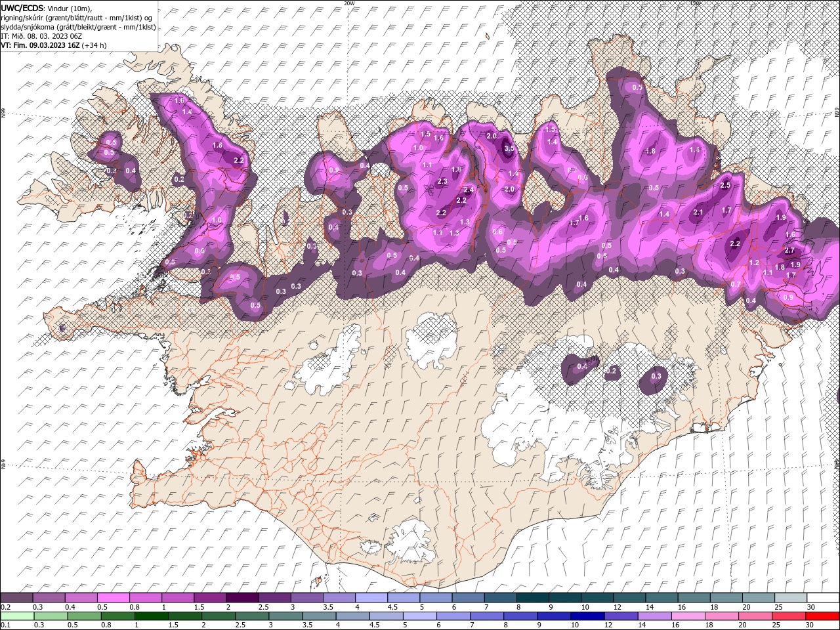
Task: Click the 20W longitude label at top
Action: tap(349, 3)
